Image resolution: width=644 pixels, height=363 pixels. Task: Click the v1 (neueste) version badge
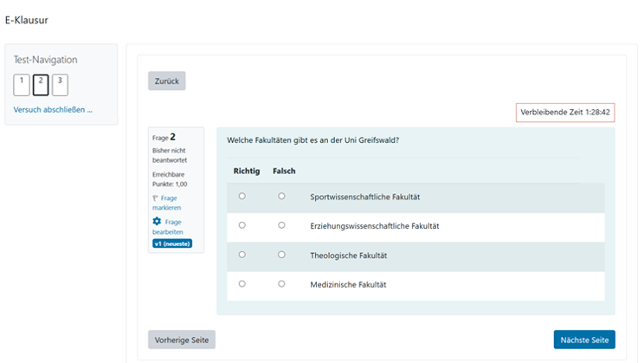point(172,243)
